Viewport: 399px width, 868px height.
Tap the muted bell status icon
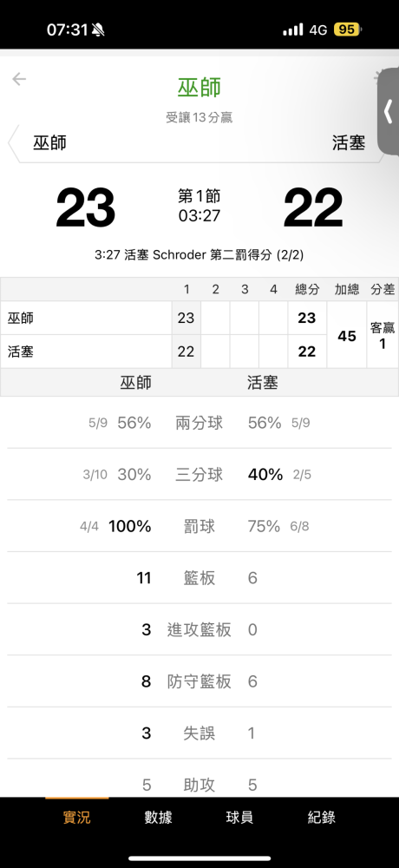tap(99, 30)
